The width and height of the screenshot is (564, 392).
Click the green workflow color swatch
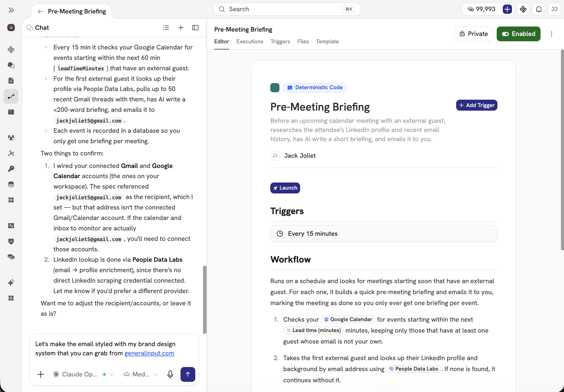coord(275,88)
